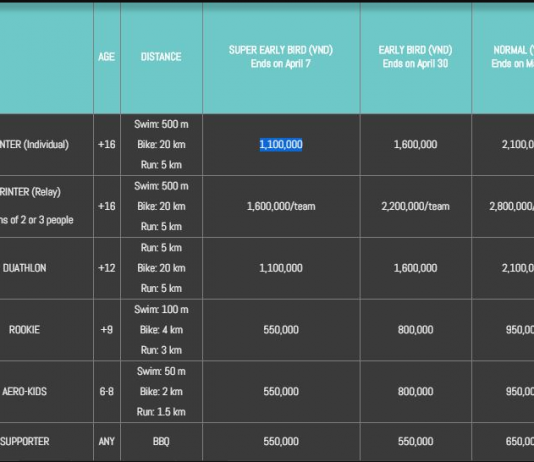The width and height of the screenshot is (534, 462).
Task: Click the Early Bird (VND) column header
Action: pyautogui.click(x=415, y=57)
